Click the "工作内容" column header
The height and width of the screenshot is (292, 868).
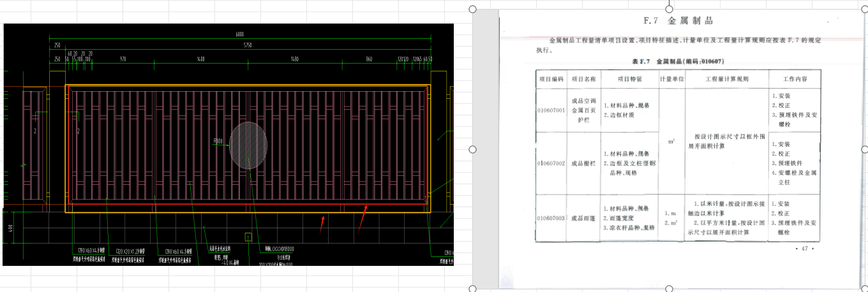coord(794,79)
